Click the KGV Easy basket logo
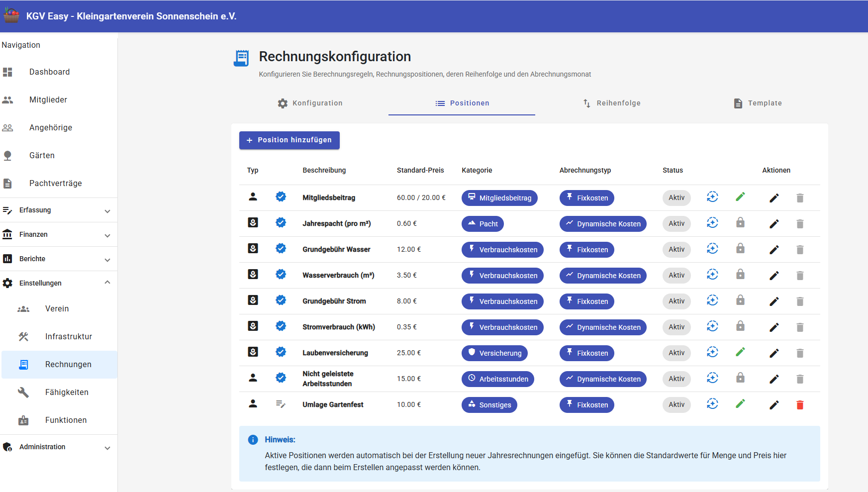The height and width of the screenshot is (492, 868). [11, 15]
